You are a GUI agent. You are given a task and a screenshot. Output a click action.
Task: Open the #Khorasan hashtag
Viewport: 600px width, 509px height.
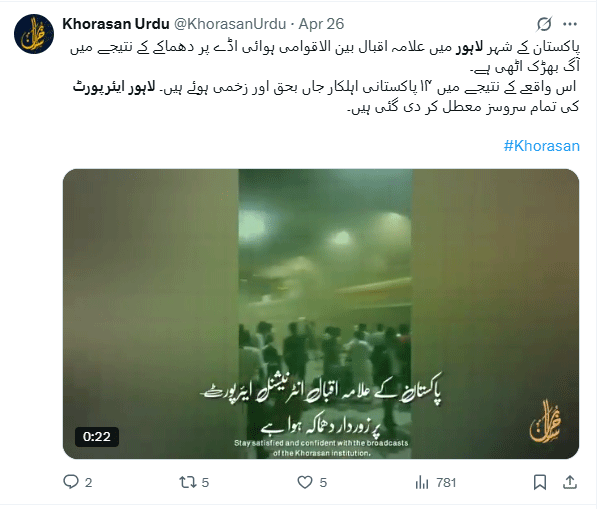tap(541, 146)
